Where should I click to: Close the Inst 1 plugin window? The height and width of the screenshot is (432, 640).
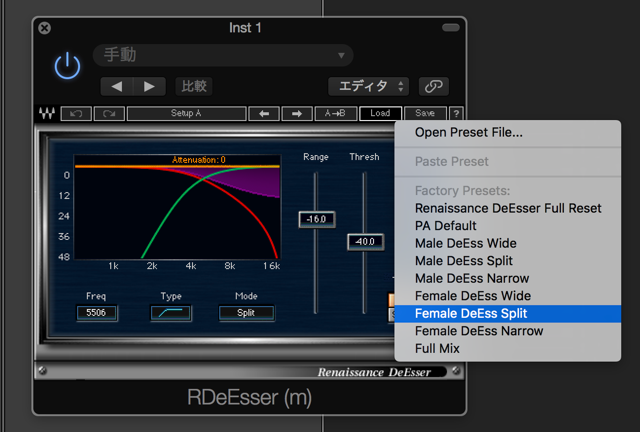44,28
